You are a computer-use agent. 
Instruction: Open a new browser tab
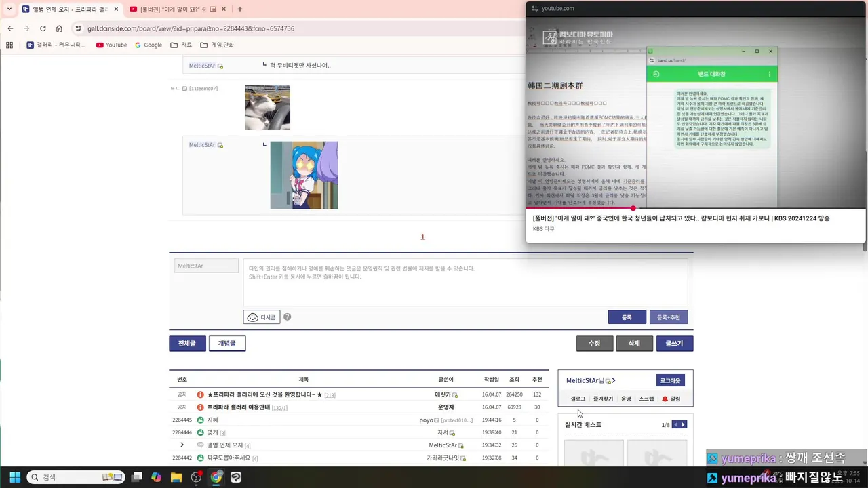(239, 9)
